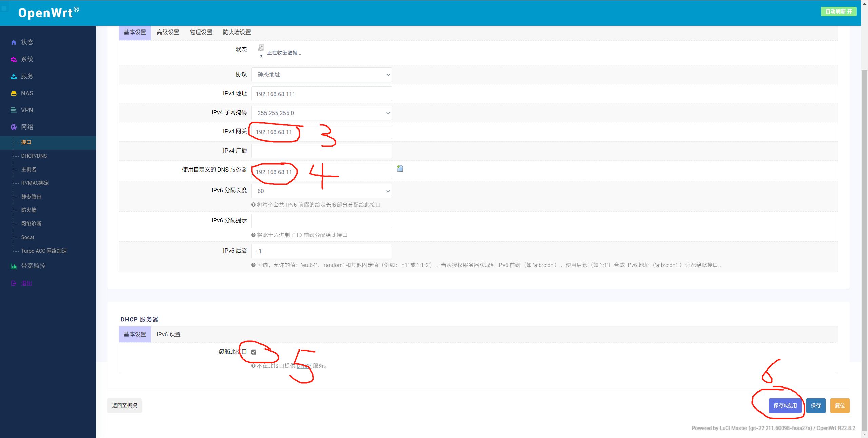This screenshot has width=868, height=438.
Task: Click the home icon beside 状态
Action: 14,42
